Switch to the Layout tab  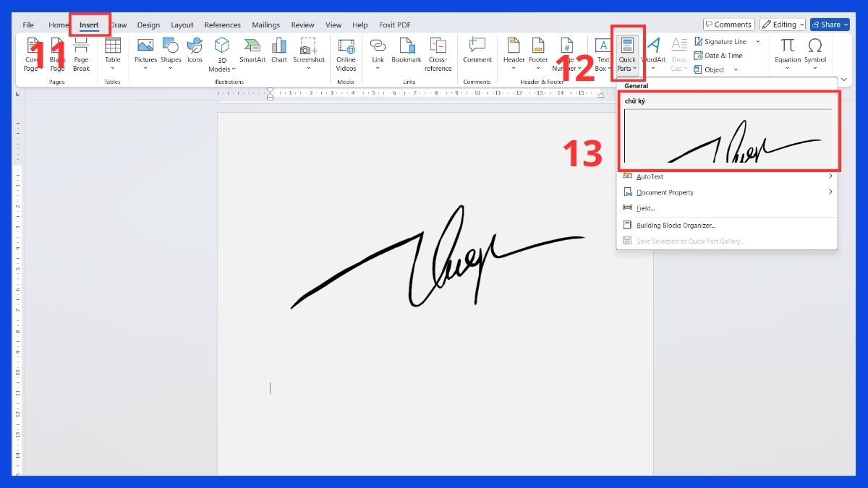pyautogui.click(x=182, y=25)
